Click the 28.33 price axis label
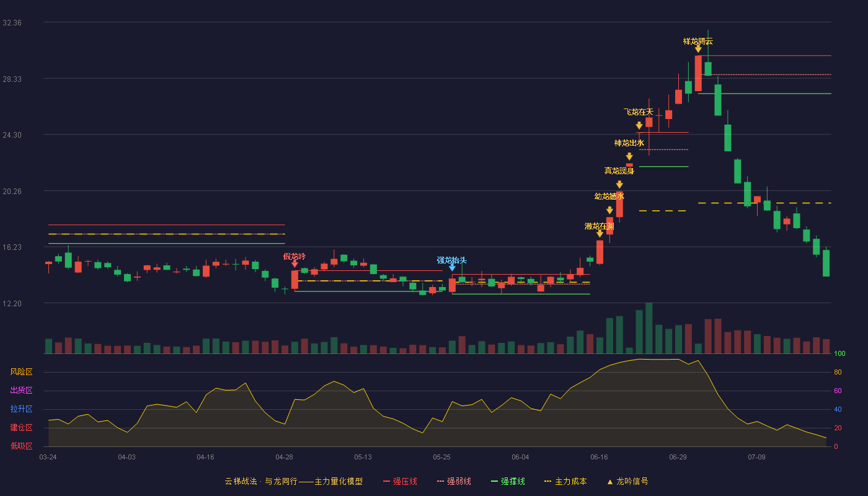 pyautogui.click(x=12, y=79)
